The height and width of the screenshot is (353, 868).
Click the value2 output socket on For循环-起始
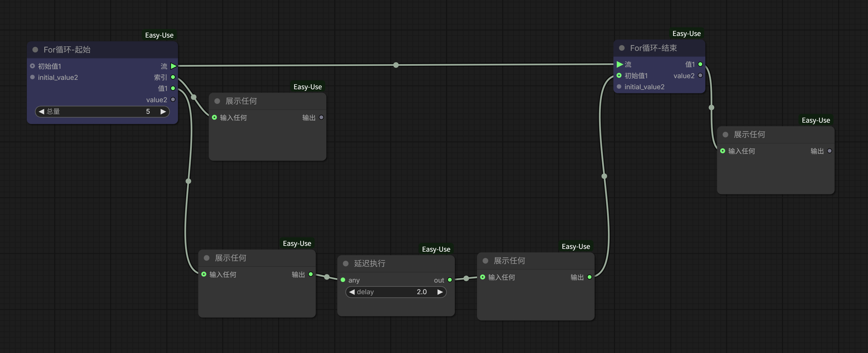point(173,100)
